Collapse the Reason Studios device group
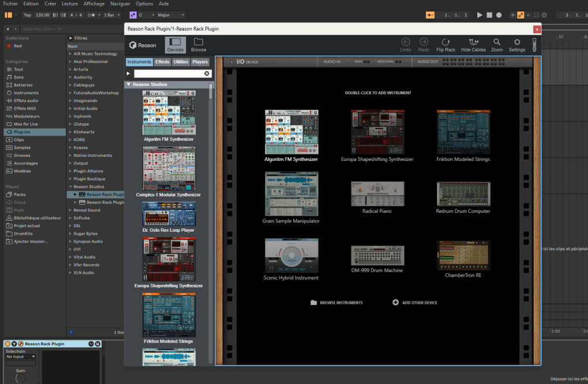This screenshot has width=588, height=384. pyautogui.click(x=129, y=84)
